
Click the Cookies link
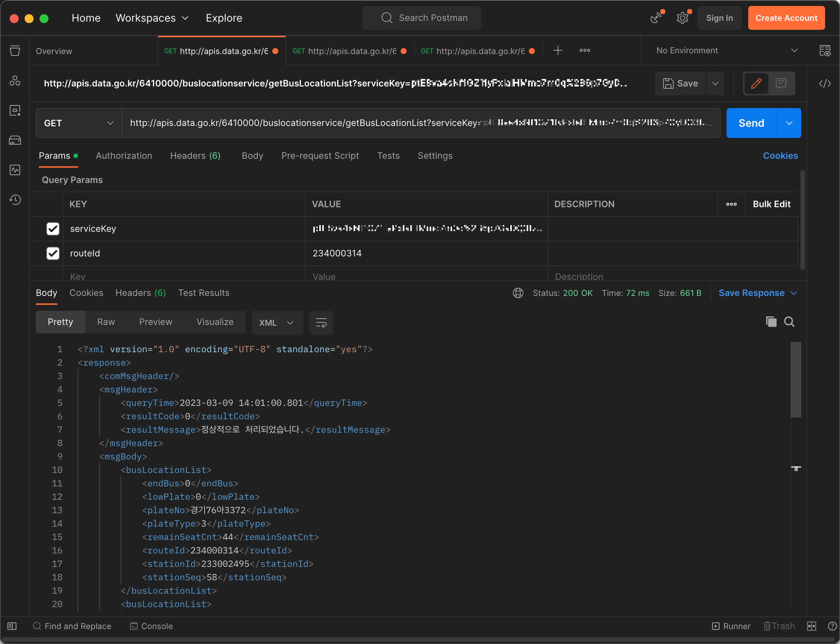780,156
